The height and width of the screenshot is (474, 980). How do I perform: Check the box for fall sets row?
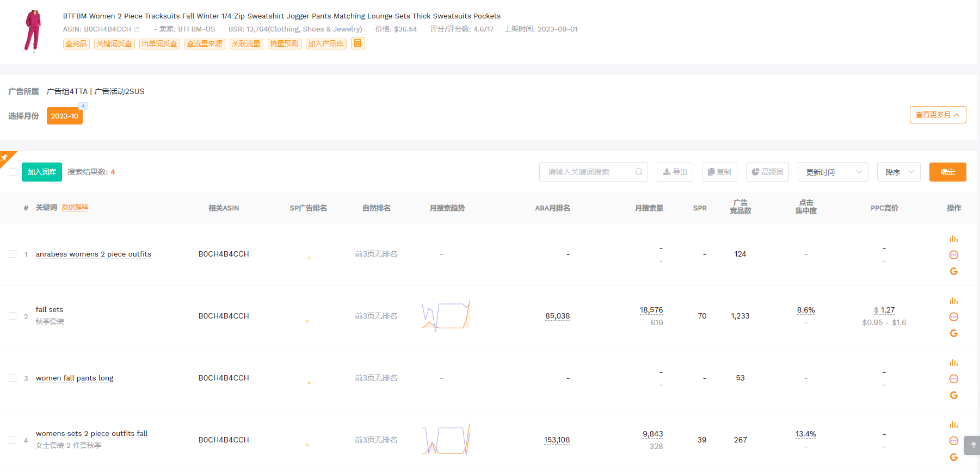[13, 316]
